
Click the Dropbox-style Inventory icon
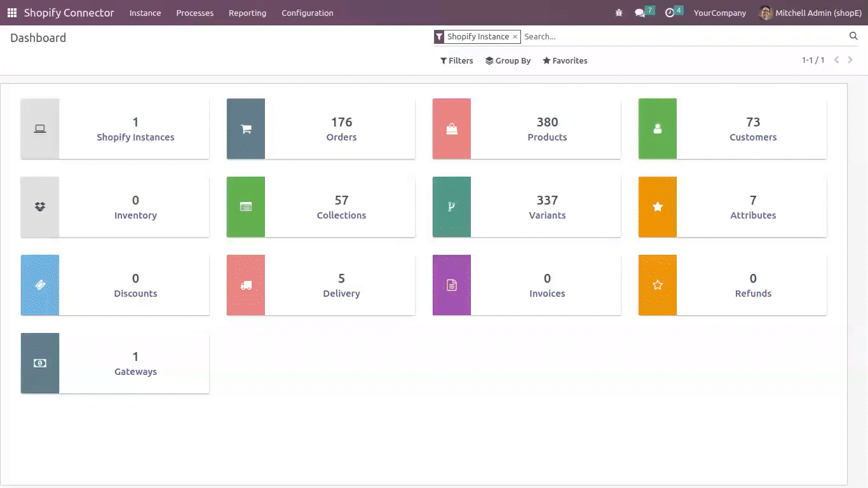coord(40,207)
